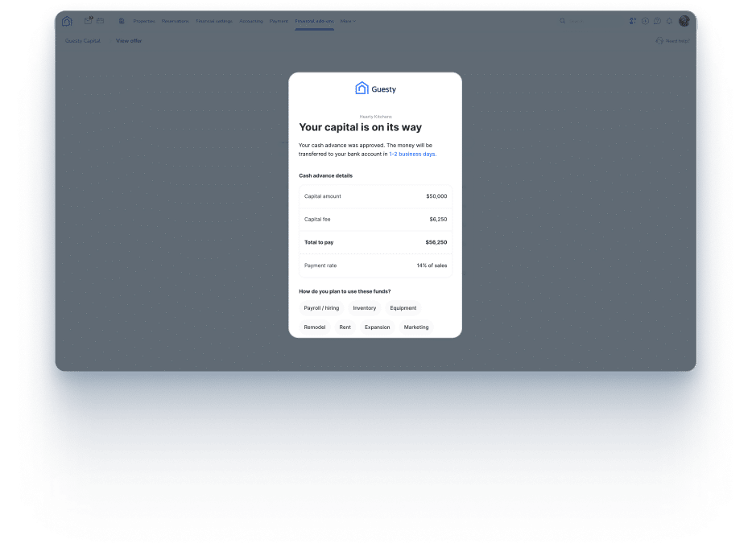Click the 1-2 business days link
The height and width of the screenshot is (560, 752).
coord(412,154)
